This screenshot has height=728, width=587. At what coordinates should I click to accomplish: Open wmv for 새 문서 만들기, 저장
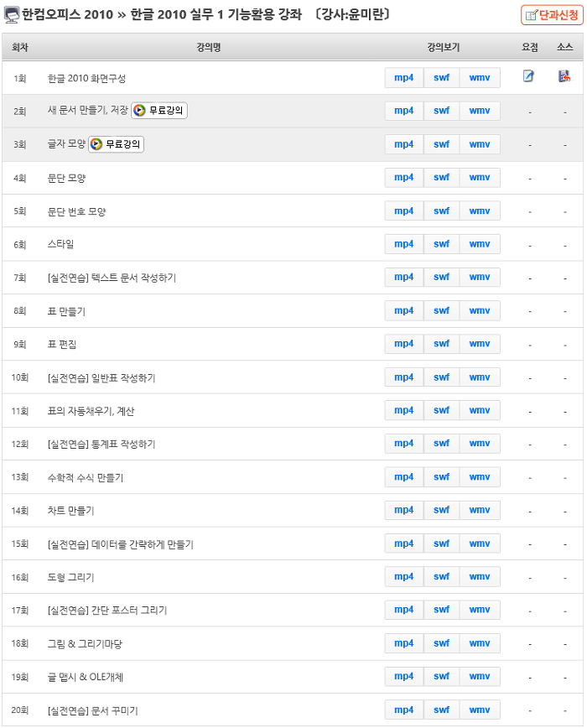point(480,111)
